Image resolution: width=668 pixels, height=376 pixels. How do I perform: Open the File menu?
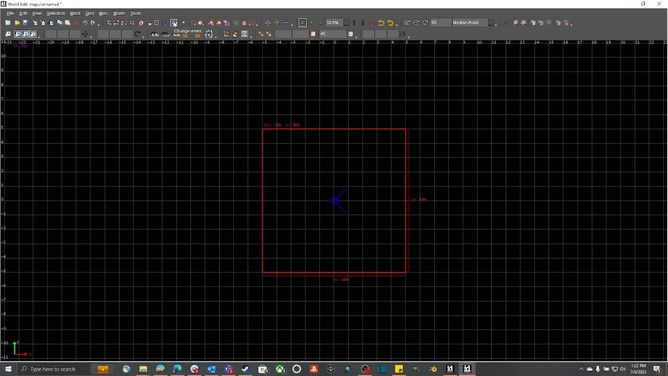(10, 13)
